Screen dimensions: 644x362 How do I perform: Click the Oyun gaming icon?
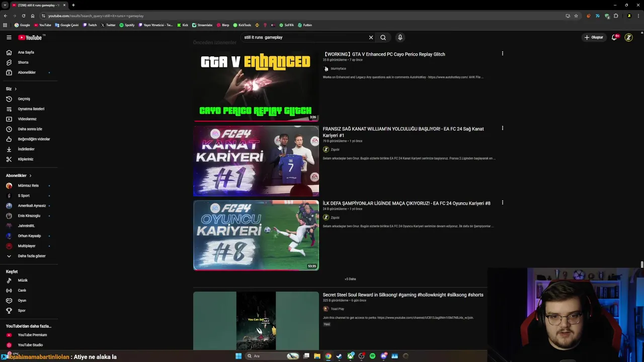(9, 301)
